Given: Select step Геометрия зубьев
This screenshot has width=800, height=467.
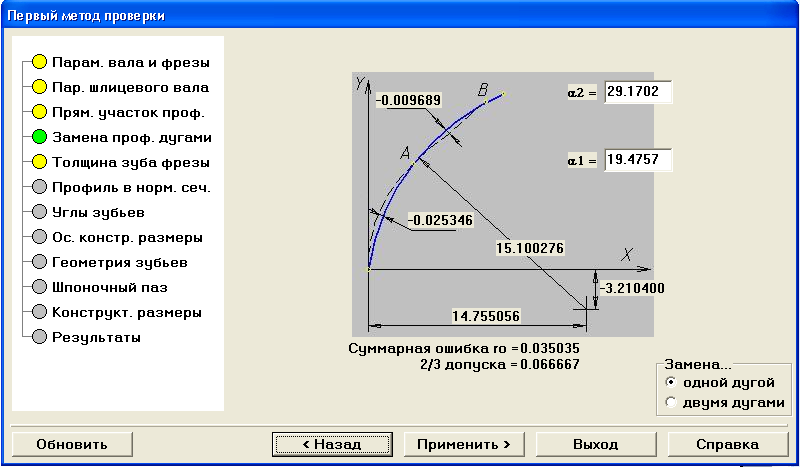Looking at the screenshot, I should (119, 263).
